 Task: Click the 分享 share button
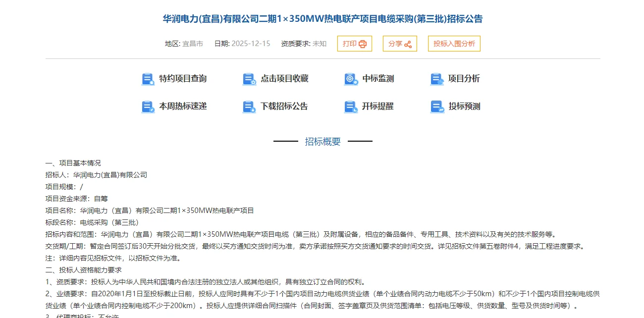(400, 43)
